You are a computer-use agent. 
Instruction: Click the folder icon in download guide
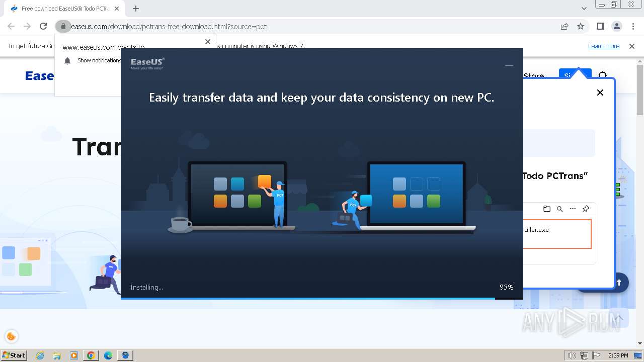(547, 209)
